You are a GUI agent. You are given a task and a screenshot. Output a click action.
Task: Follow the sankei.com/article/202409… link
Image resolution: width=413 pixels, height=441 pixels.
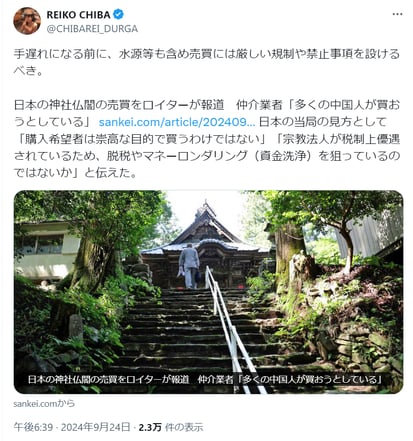(x=177, y=122)
